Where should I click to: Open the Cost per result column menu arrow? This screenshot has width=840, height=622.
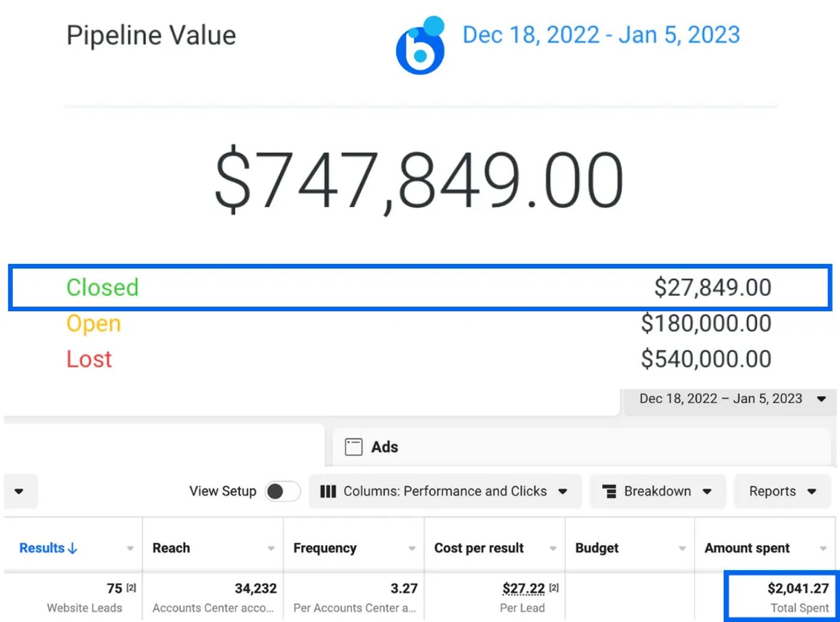pos(553,548)
